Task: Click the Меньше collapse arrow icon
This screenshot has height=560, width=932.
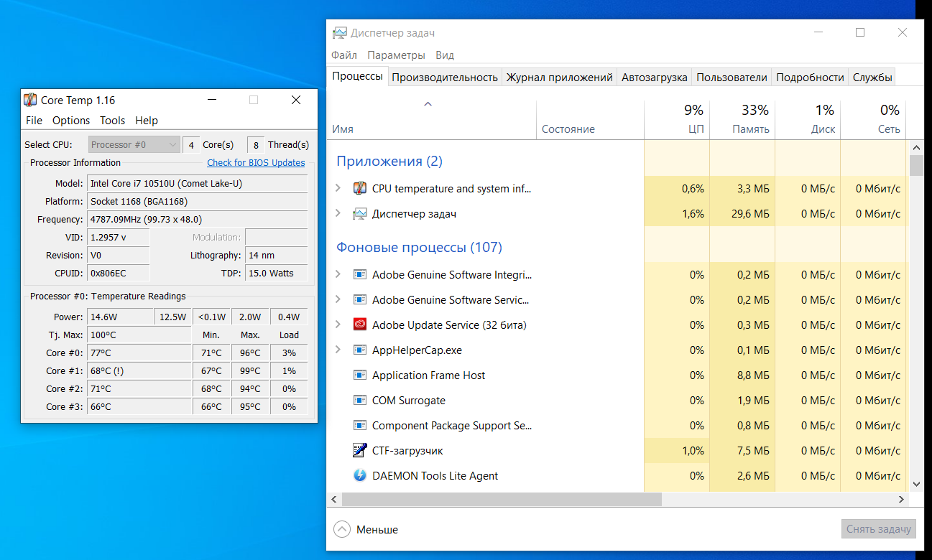Action: [342, 530]
